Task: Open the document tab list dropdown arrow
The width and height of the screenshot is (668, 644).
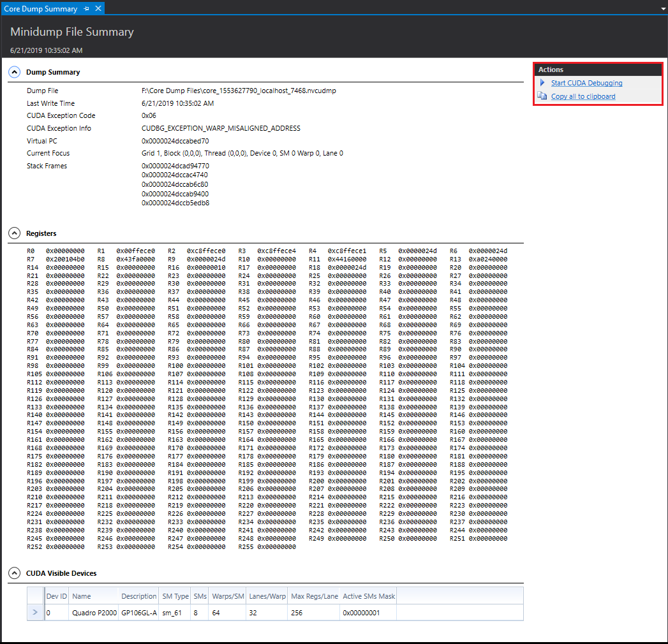Action: (661, 8)
